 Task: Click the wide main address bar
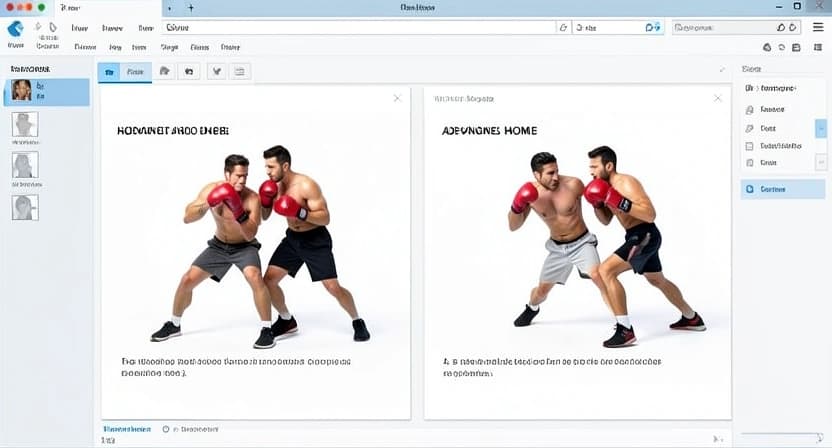tap(358, 28)
